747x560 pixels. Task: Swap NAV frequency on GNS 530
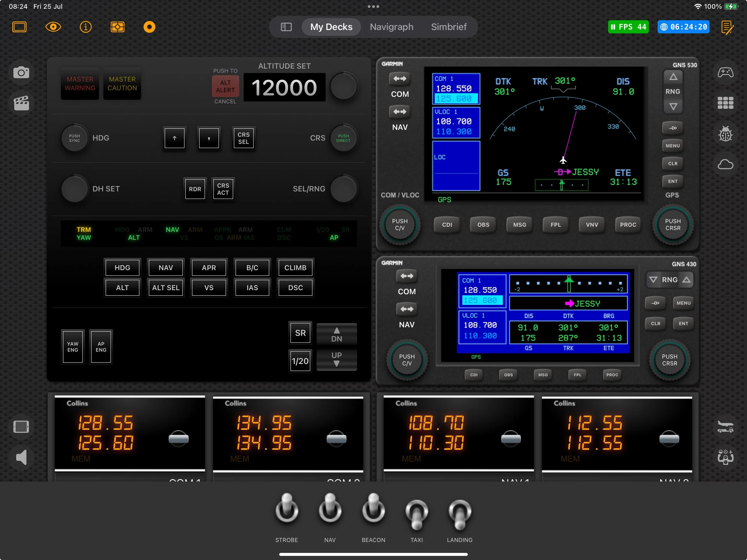coord(400,111)
